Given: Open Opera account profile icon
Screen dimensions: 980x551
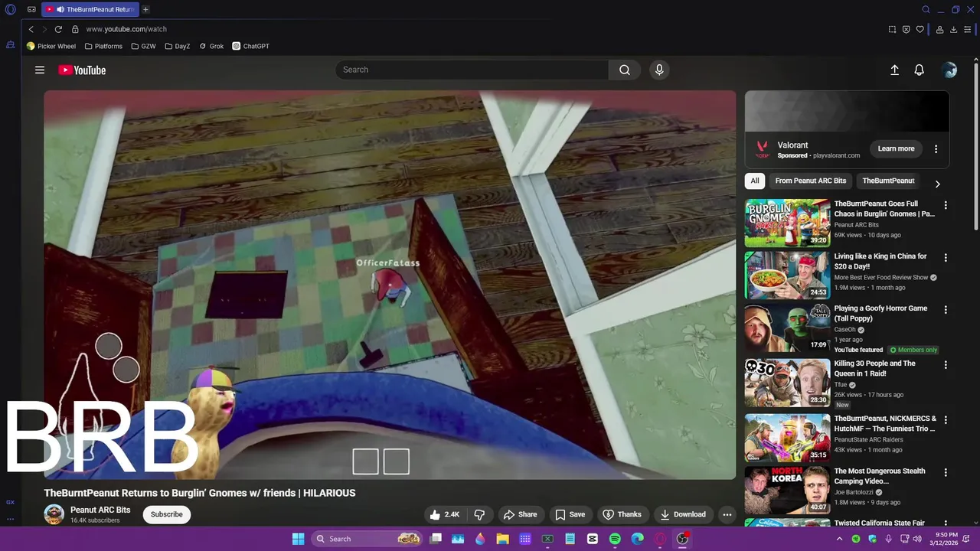Looking at the screenshot, I should 939,29.
